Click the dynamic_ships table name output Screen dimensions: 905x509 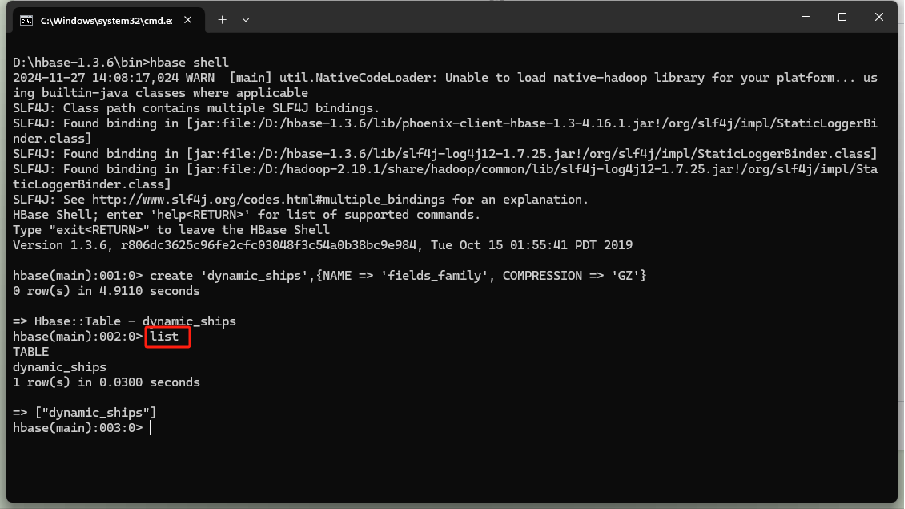tap(60, 367)
